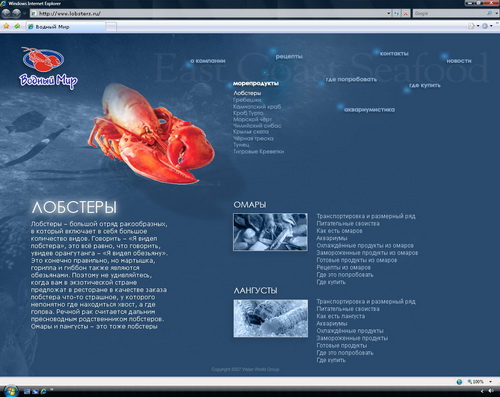Expand the address bar history dropdown
This screenshot has height=397, width=500.
point(389,13)
